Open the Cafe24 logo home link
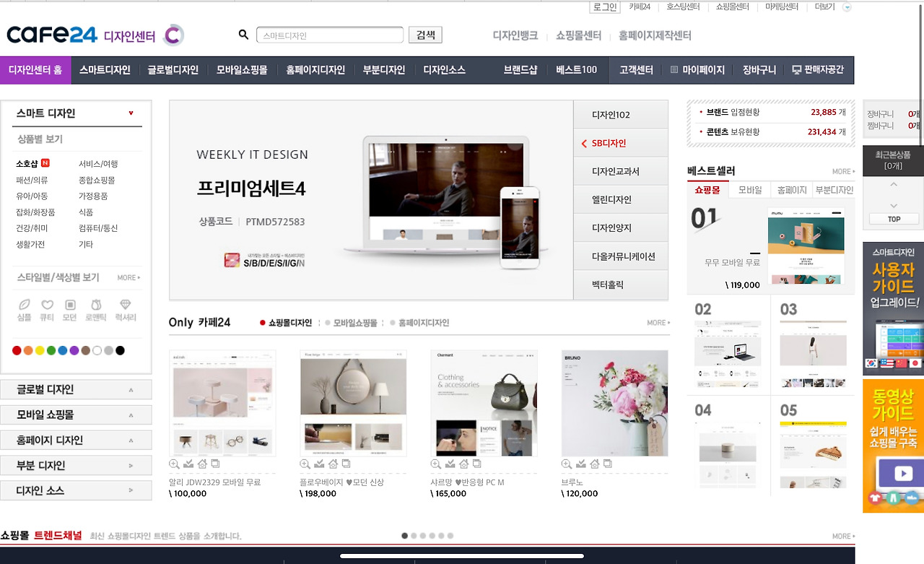Image resolution: width=924 pixels, height=564 pixels. tap(51, 35)
